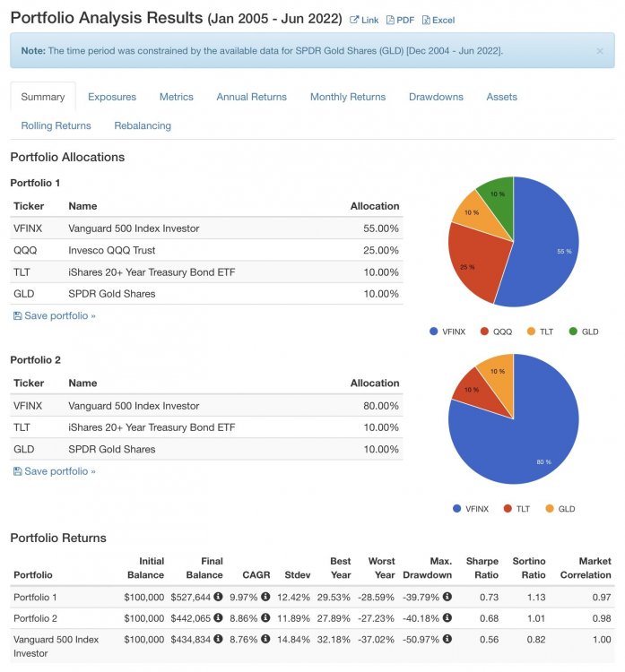Open the Drawdowns tab

[436, 97]
